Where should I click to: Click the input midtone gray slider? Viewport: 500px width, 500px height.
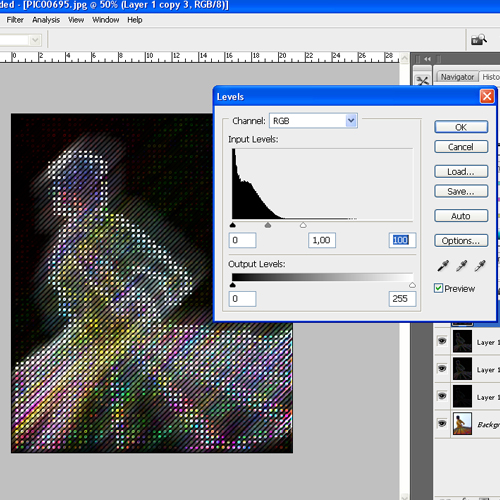click(268, 225)
